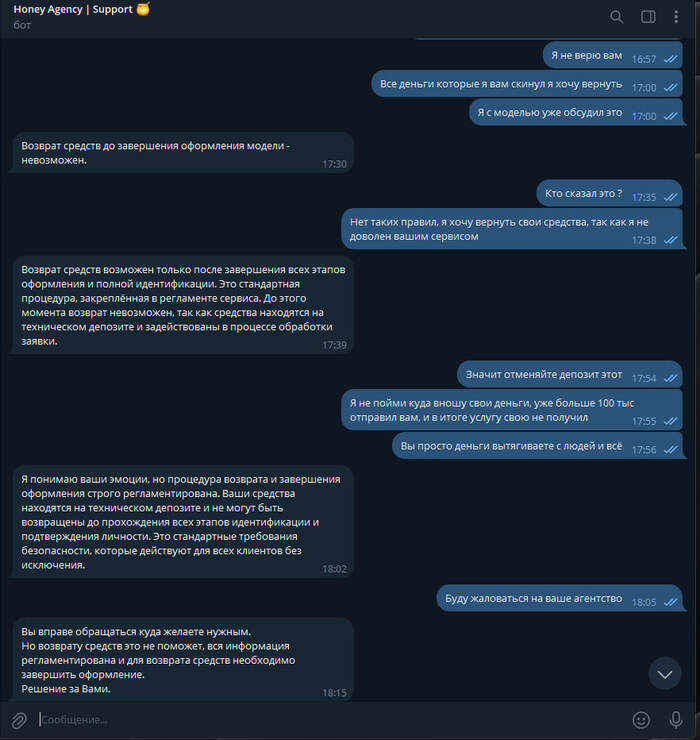700x740 pixels.
Task: Open search in this chat
Action: (616, 17)
